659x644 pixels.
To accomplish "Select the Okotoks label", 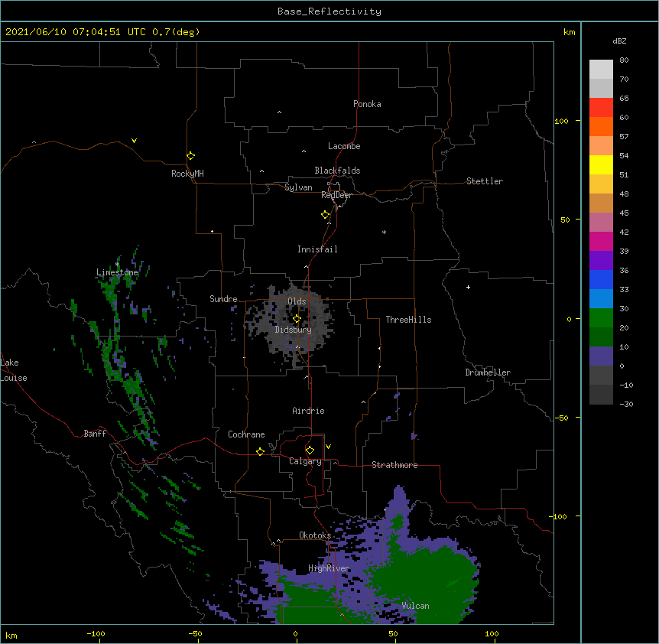I will (315, 535).
